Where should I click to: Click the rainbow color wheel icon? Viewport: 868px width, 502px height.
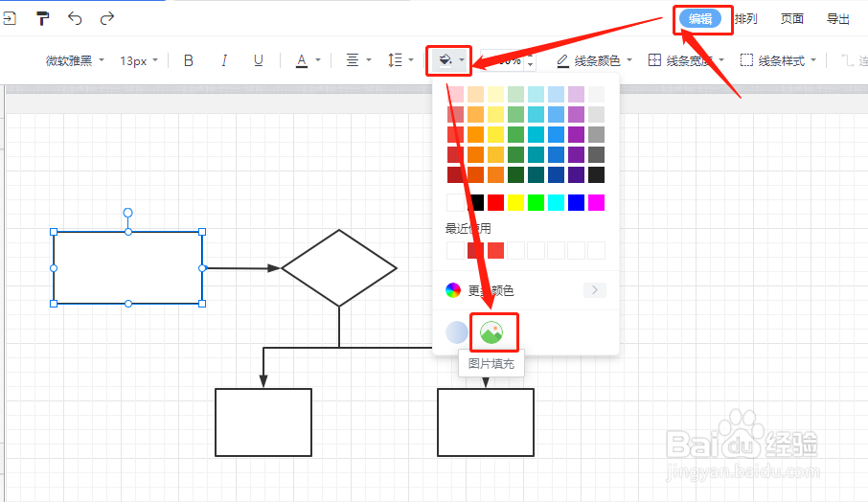point(453,290)
